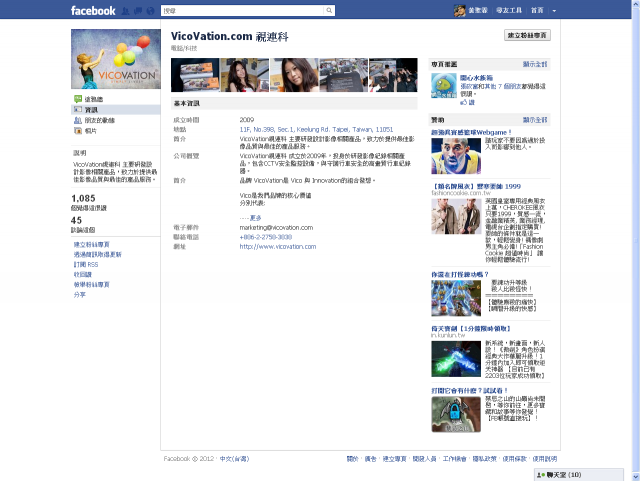Open the trench coat 1999 ad title

click(476, 186)
